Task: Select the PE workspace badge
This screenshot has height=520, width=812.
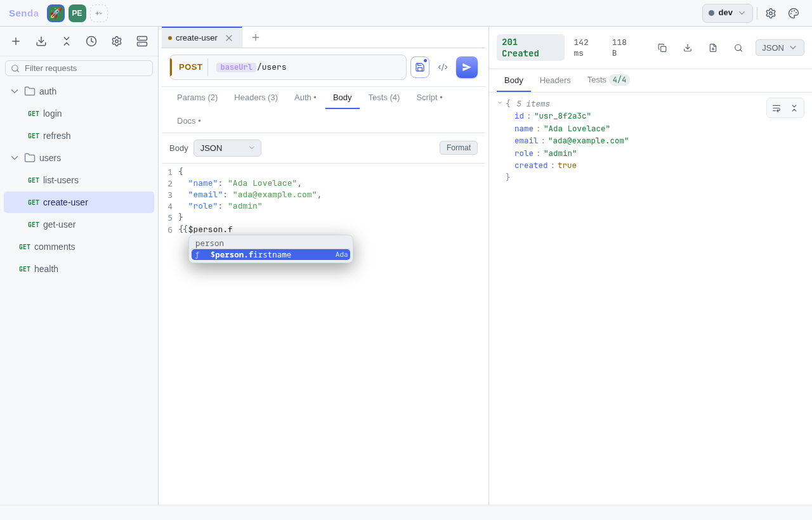Action: click(77, 13)
